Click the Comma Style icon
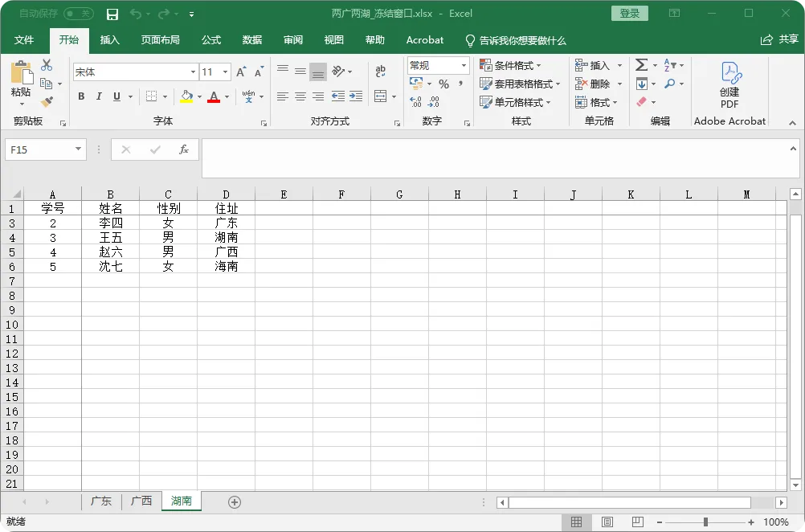 [460, 84]
